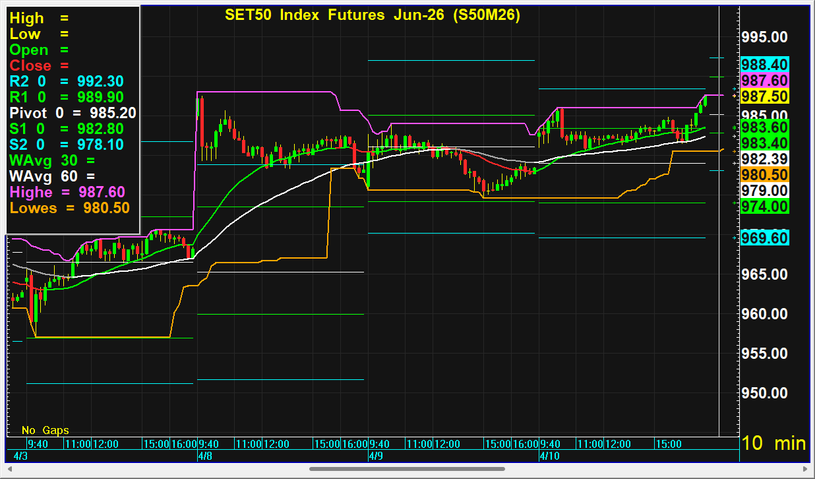Click the No Gaps label
This screenshot has width=815, height=479.
click(x=43, y=431)
